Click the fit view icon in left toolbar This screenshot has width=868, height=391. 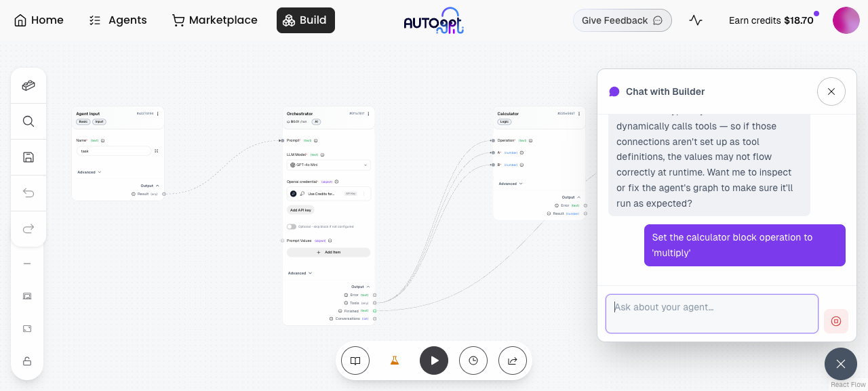(27, 296)
